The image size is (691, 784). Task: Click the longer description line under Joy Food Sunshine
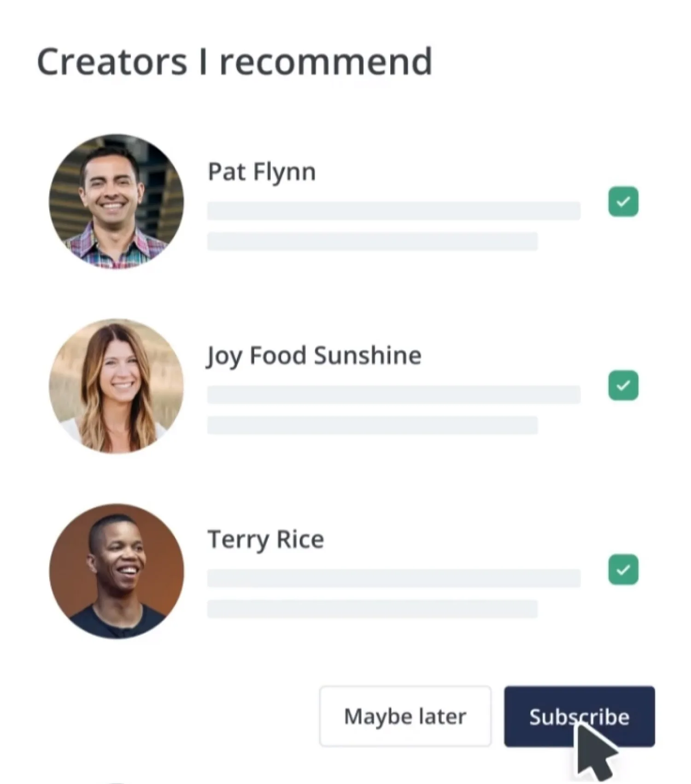tap(393, 395)
